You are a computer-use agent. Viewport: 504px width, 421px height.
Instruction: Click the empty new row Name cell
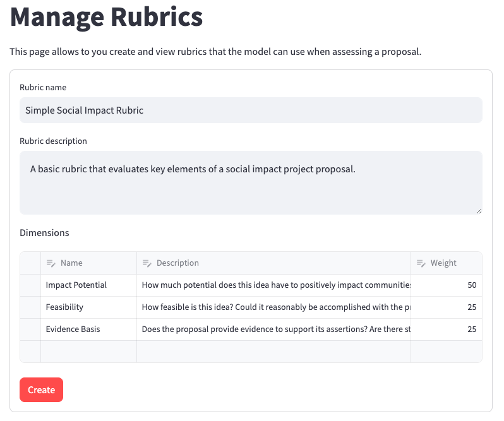coord(88,352)
